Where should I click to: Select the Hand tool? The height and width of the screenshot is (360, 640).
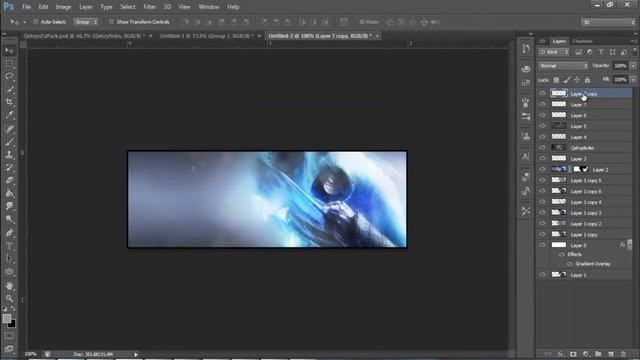point(9,285)
